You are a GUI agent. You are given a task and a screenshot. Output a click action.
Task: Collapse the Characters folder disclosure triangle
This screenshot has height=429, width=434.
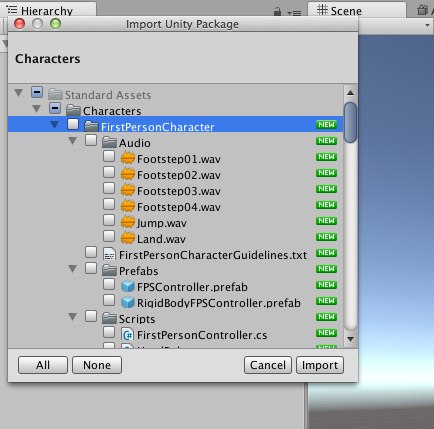pyautogui.click(x=37, y=109)
